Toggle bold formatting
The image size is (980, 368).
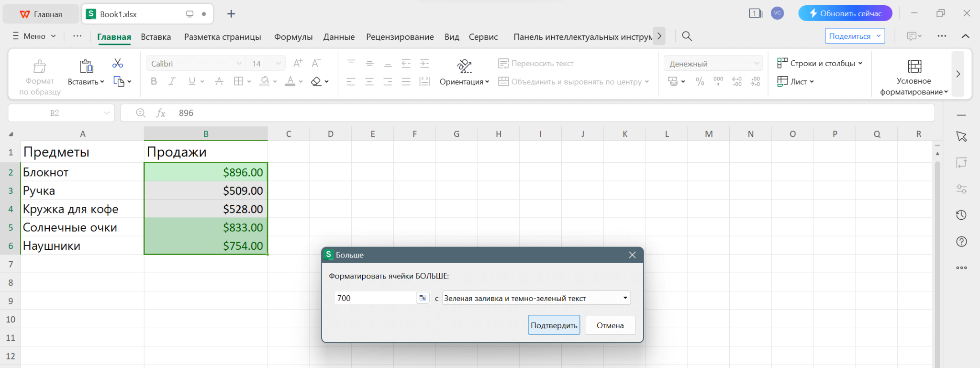tap(154, 82)
